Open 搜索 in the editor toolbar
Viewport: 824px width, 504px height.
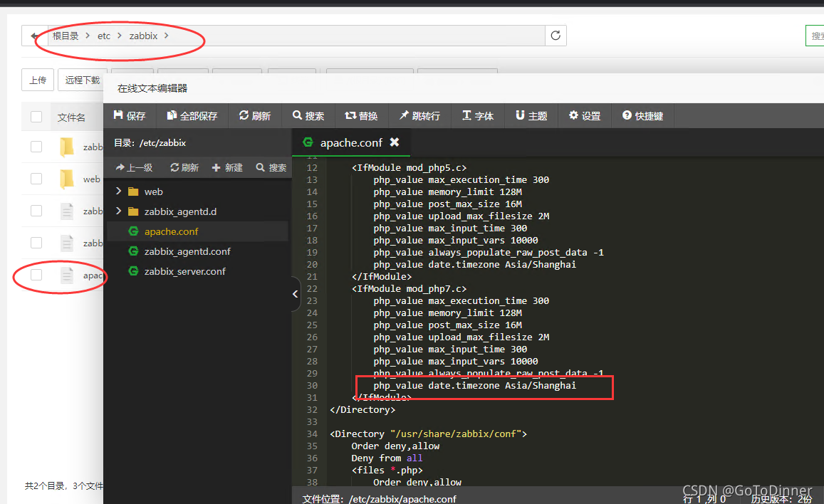pos(308,115)
